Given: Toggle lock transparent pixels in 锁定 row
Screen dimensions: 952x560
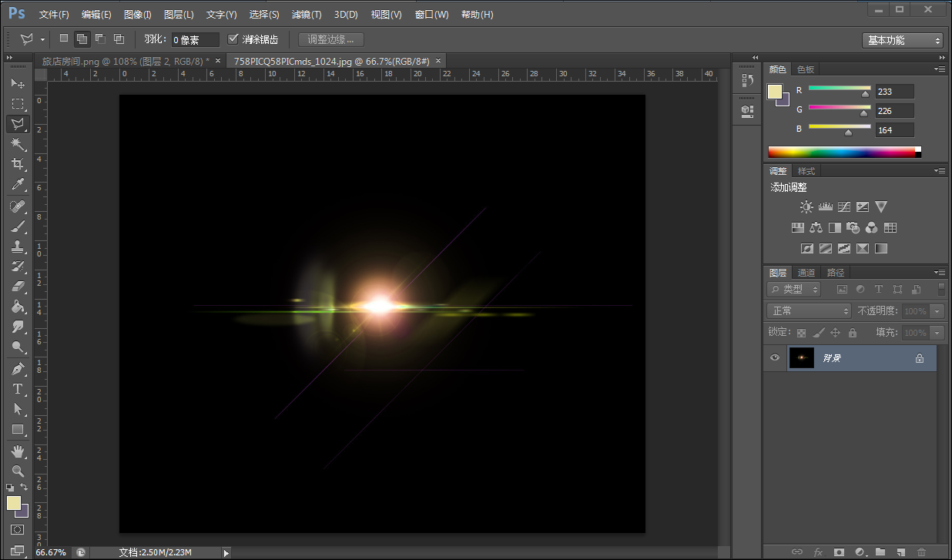Looking at the screenshot, I should tap(801, 333).
